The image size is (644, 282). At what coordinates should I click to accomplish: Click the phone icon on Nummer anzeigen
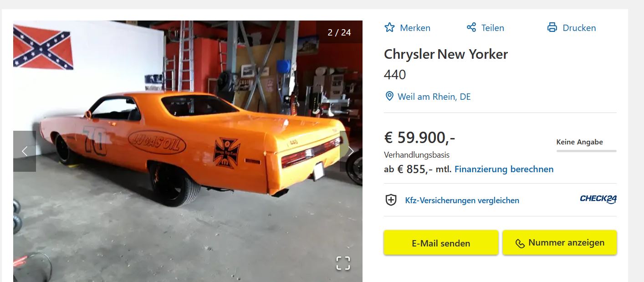520,243
